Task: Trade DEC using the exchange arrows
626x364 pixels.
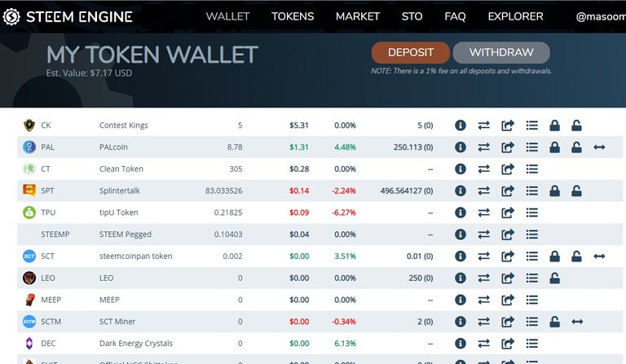Action: pos(484,344)
